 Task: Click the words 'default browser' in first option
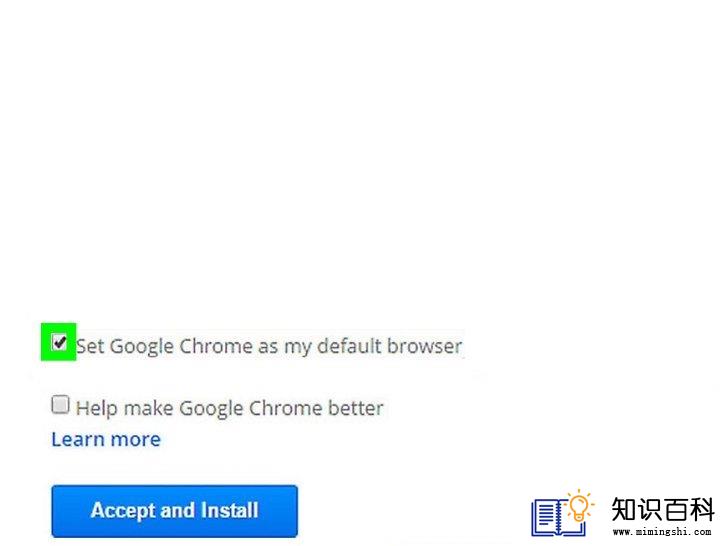tap(390, 346)
